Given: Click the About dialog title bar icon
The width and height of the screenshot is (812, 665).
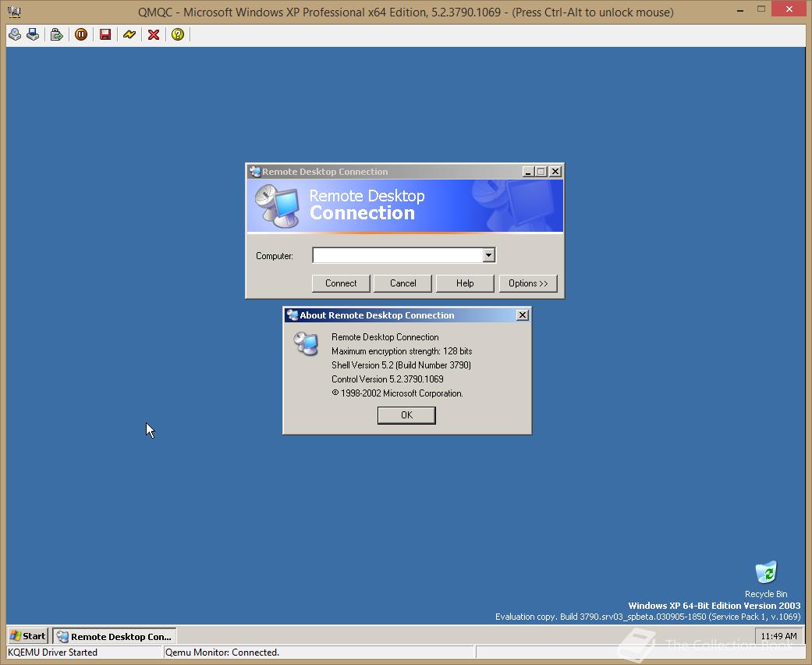Looking at the screenshot, I should 293,315.
